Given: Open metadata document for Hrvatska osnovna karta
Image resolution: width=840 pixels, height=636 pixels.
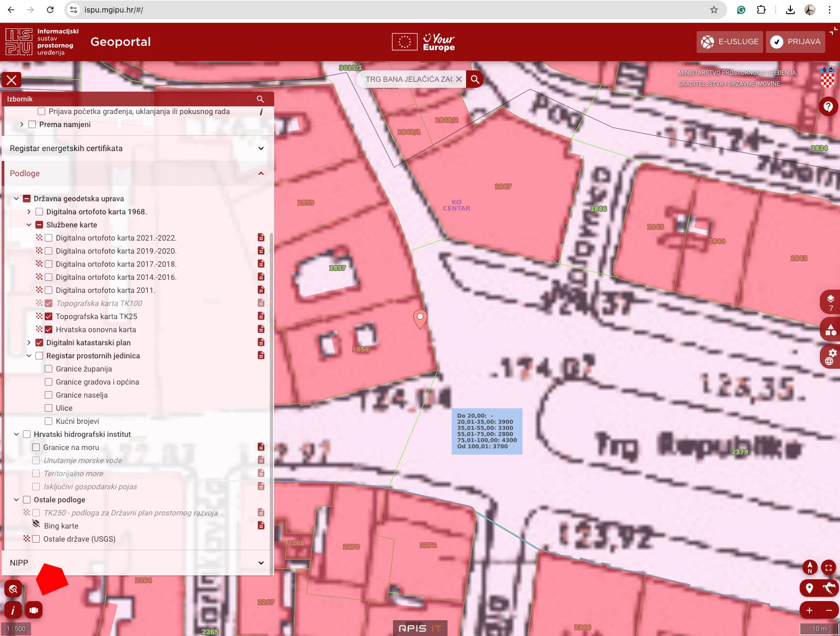Looking at the screenshot, I should coord(261,329).
